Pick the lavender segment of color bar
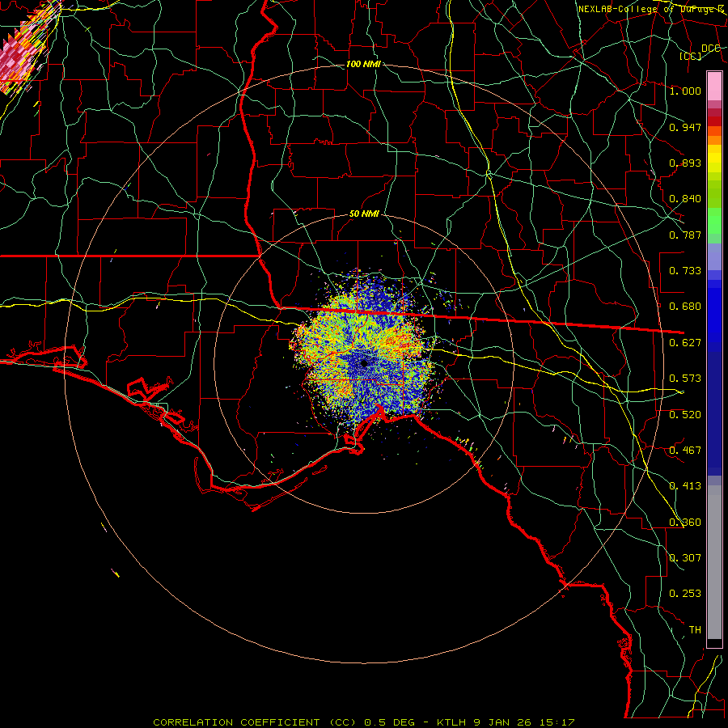 714,256
